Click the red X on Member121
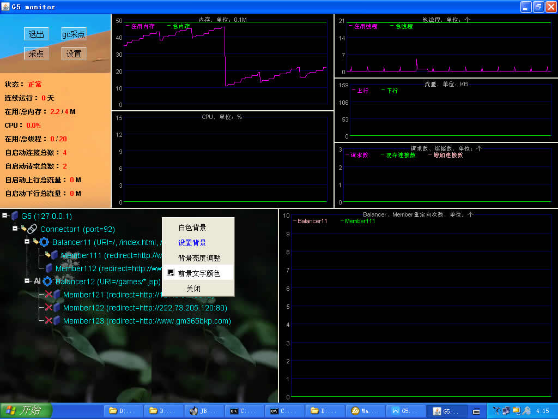Screen dimensions: 559x419 (x=48, y=294)
